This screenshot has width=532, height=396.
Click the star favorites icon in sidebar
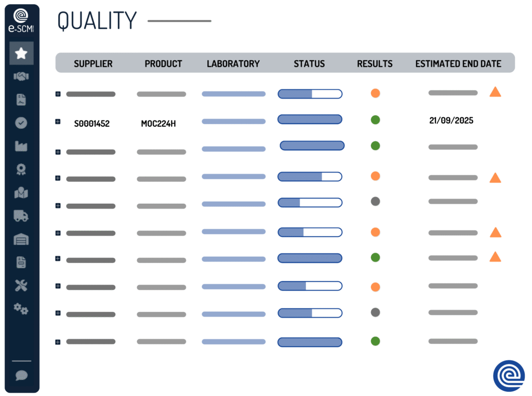pos(21,53)
